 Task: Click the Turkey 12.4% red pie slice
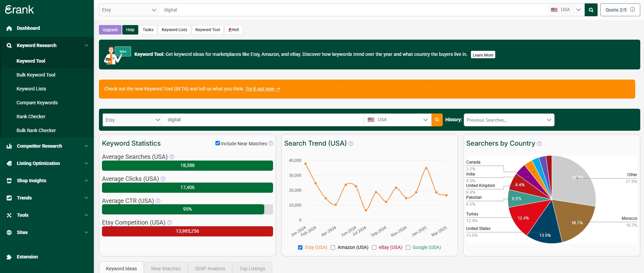525,217
